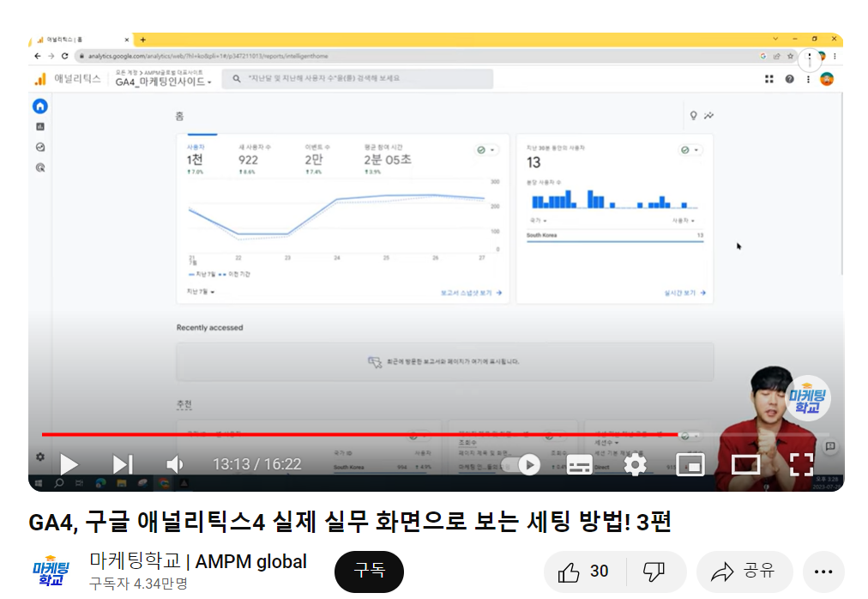Open the Insights lightbulb icon on Home

pos(693,115)
